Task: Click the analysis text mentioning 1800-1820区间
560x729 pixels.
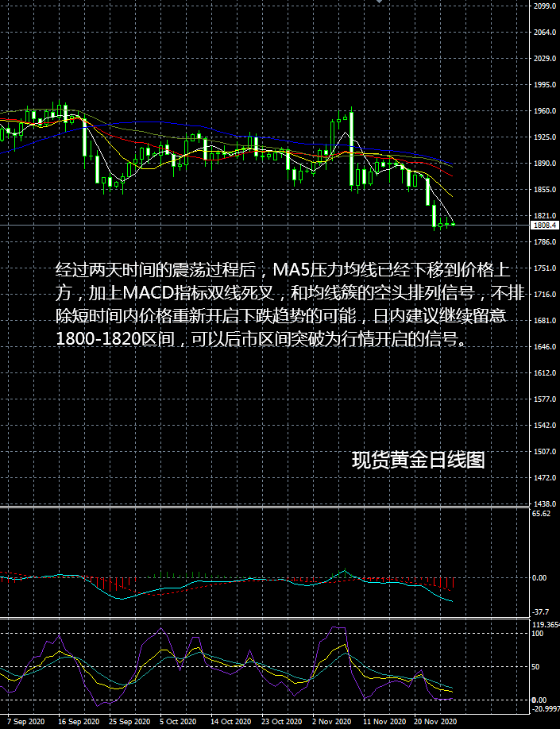Action: (289, 304)
